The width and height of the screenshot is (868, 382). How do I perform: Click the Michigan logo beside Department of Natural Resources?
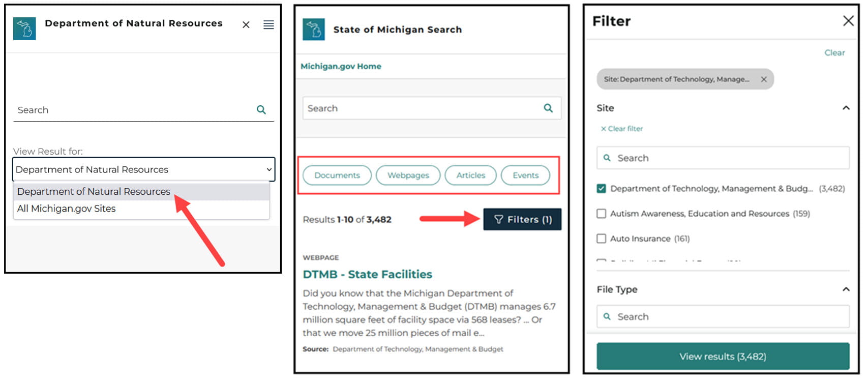click(x=24, y=28)
